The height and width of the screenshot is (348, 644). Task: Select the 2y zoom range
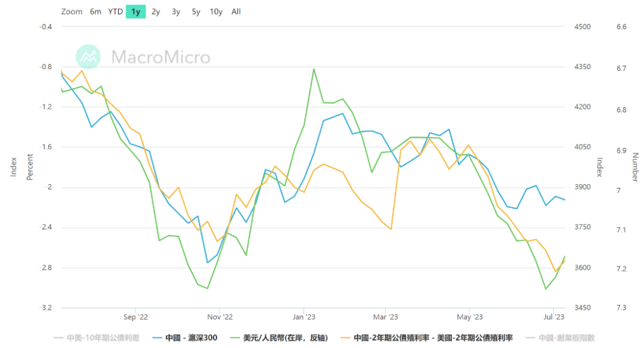click(156, 12)
